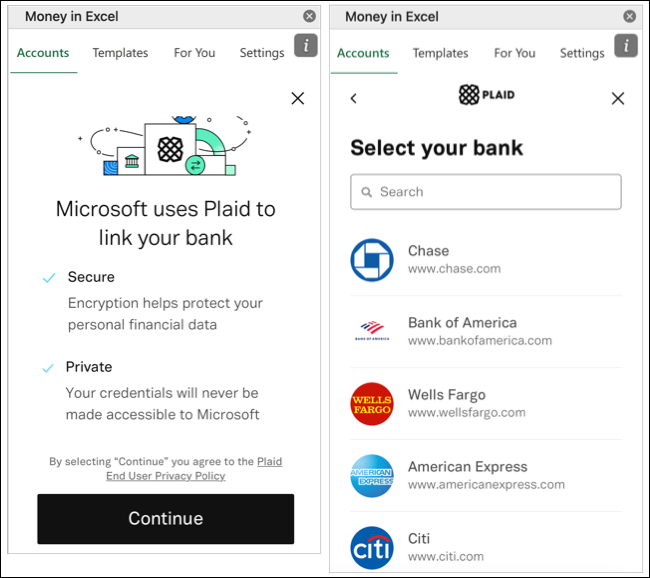Open Settings tab in left pane
650x578 pixels.
[x=262, y=53]
